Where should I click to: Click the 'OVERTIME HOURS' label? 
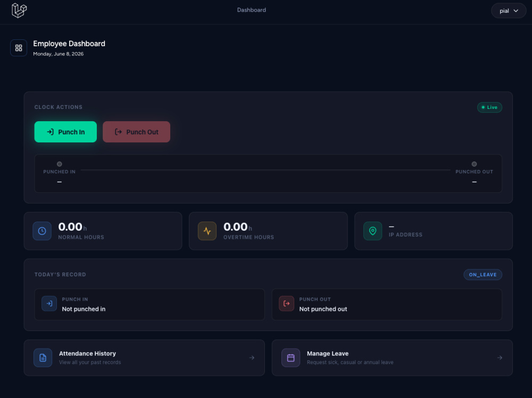[248, 238]
